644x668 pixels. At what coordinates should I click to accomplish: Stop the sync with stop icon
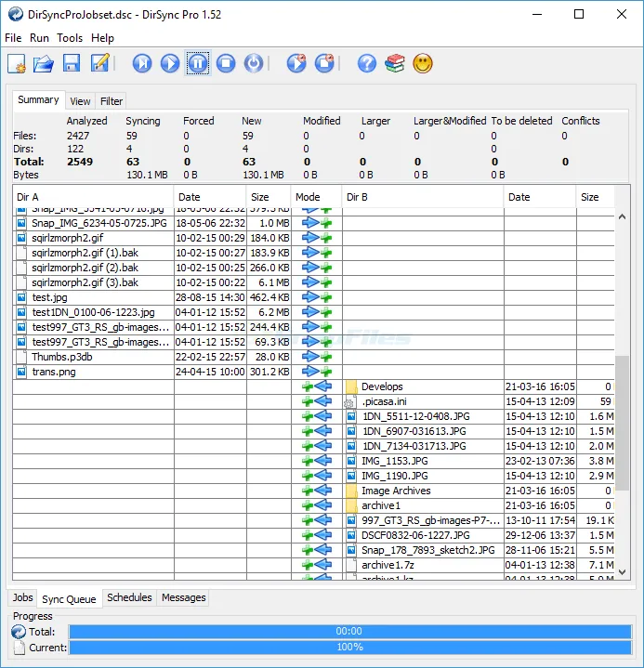226,63
